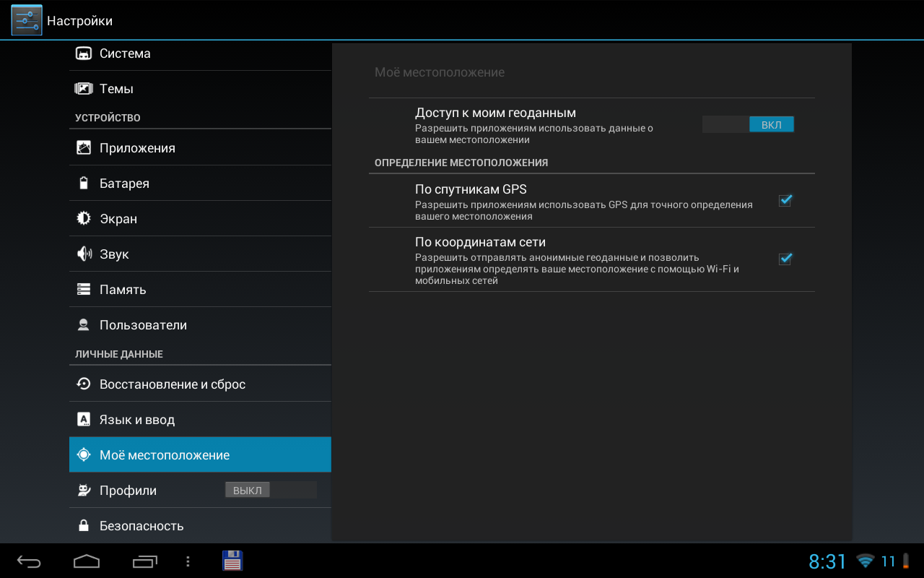Image resolution: width=924 pixels, height=578 pixels.
Task: Tap the Recent apps button
Action: point(144,561)
